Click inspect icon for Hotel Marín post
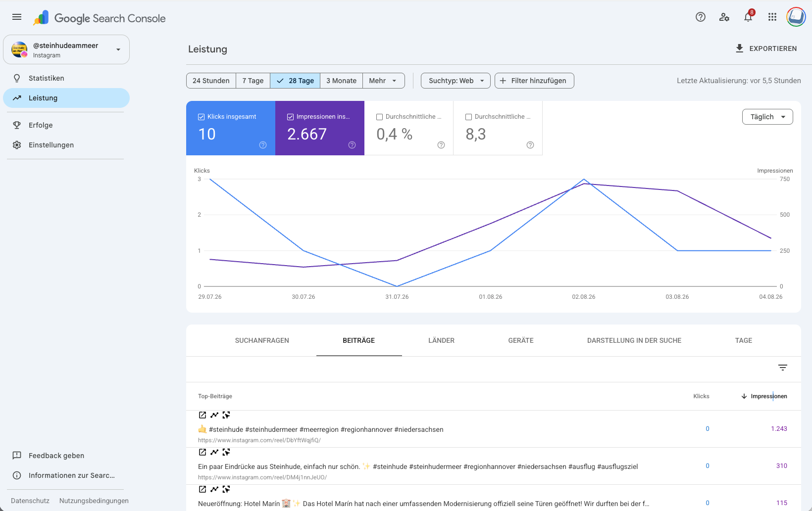The width and height of the screenshot is (812, 511). coord(226,489)
